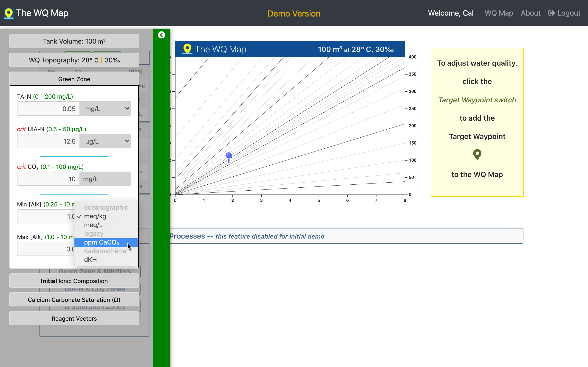588x367 pixels.
Task: Open the TA-N mg/L unit dropdown
Action: [x=105, y=109]
